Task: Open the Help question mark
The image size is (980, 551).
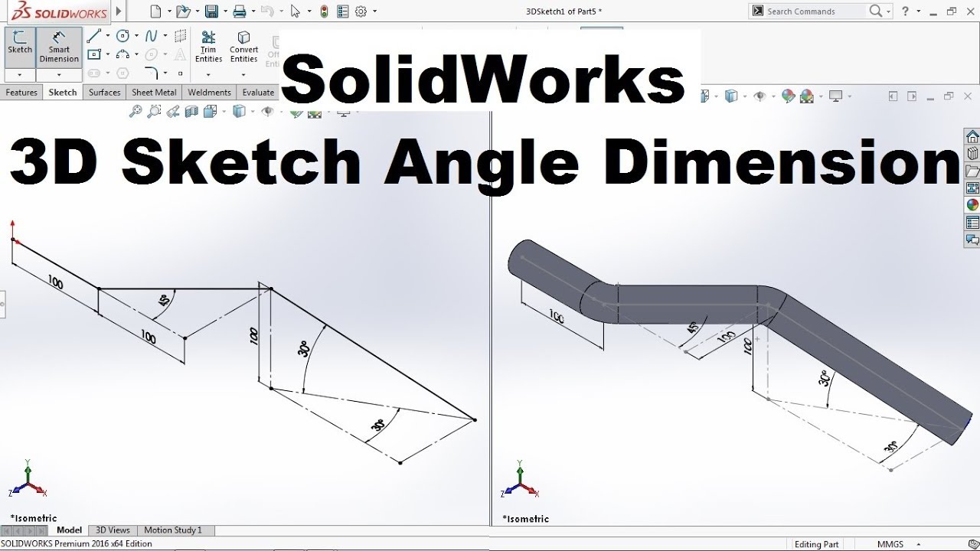Action: click(906, 11)
